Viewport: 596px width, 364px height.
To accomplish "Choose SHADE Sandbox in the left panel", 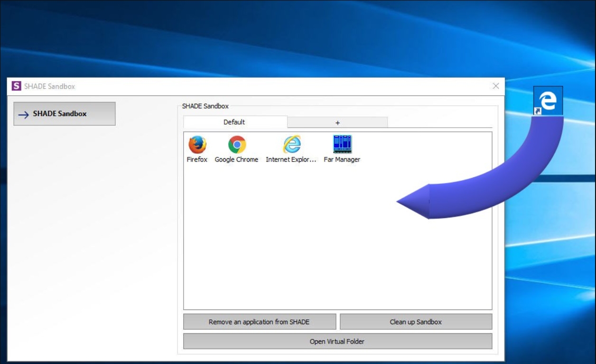I will point(65,114).
